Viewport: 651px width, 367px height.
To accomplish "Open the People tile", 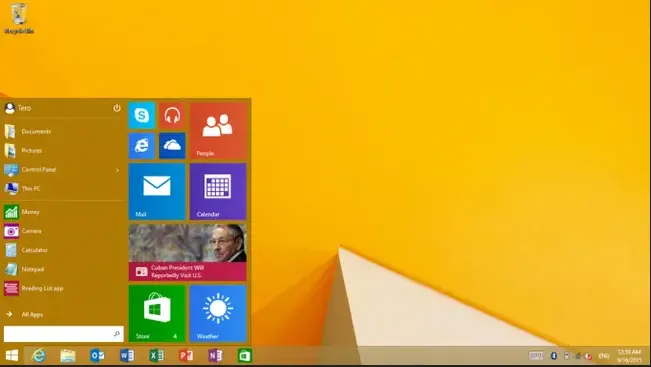I will pos(218,131).
